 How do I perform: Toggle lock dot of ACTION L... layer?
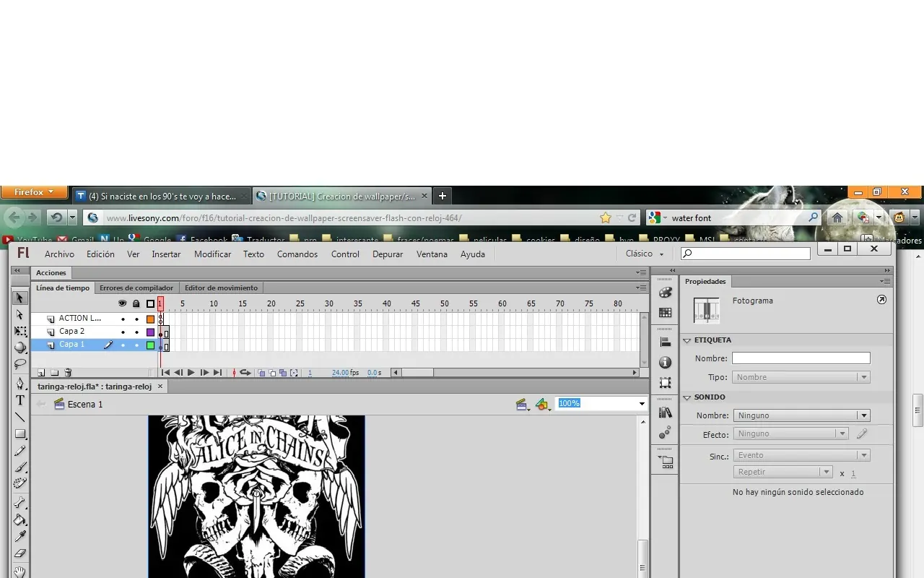pyautogui.click(x=136, y=319)
